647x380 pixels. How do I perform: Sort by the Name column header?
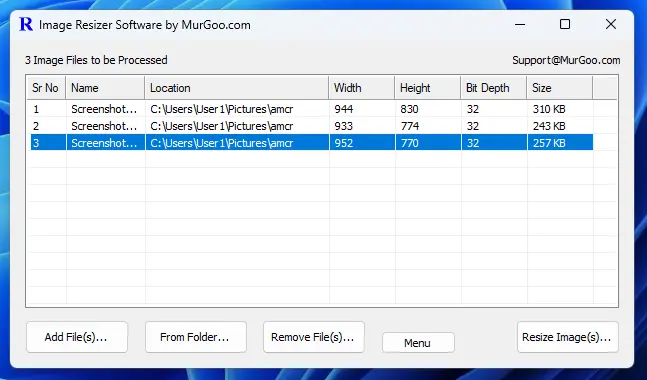click(105, 88)
